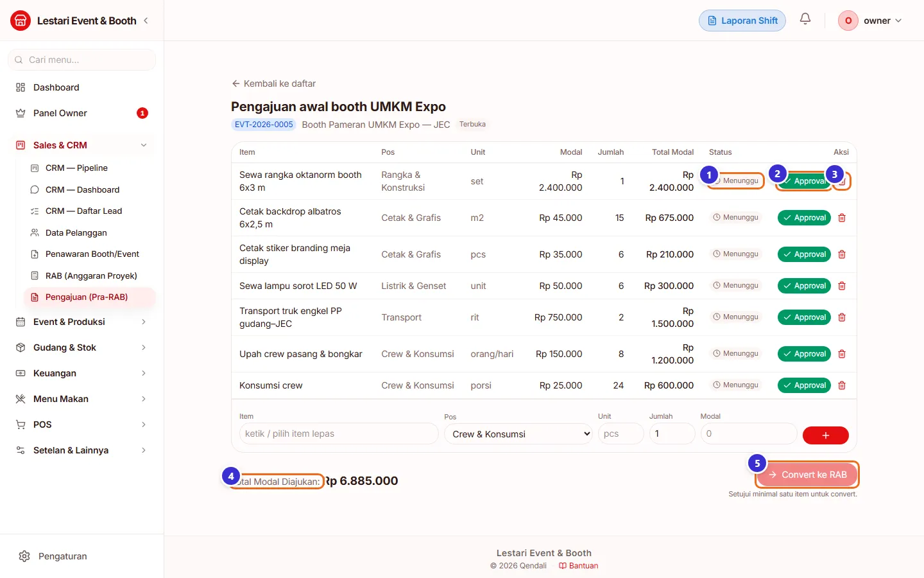This screenshot has height=578, width=924.
Task: Delete Transport truk engkel row
Action: (x=842, y=317)
